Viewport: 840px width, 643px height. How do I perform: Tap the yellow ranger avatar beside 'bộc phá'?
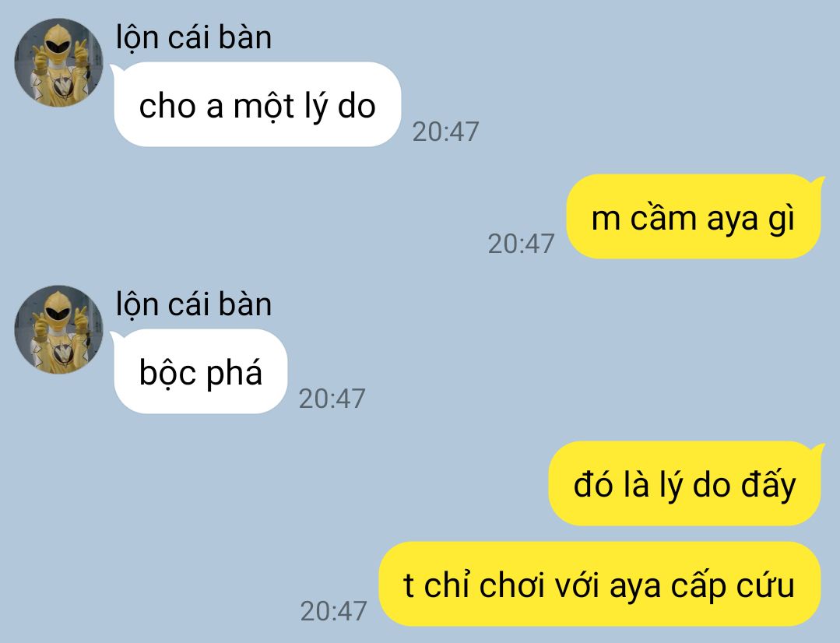[58, 329]
